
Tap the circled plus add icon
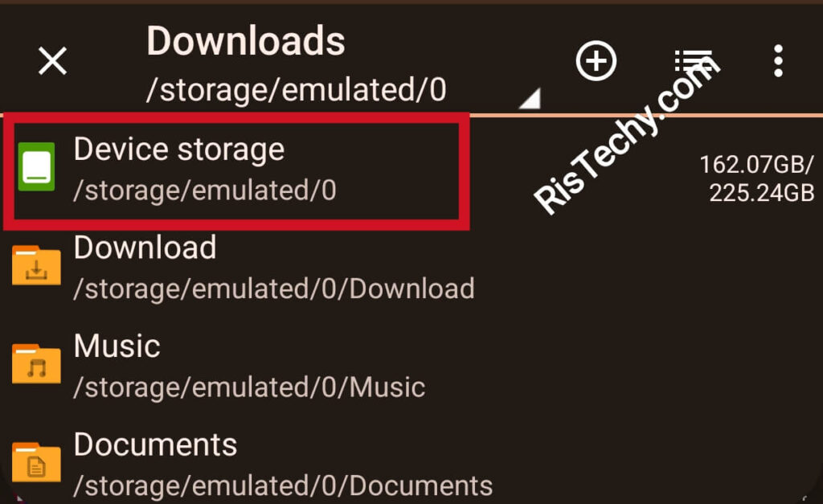[x=596, y=61]
